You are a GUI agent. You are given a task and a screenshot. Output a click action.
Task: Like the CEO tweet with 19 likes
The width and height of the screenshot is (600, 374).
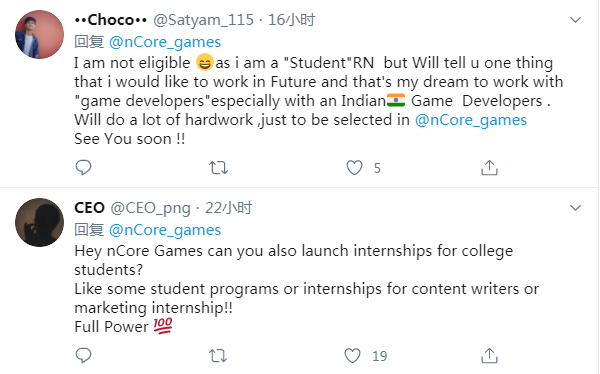click(x=352, y=356)
